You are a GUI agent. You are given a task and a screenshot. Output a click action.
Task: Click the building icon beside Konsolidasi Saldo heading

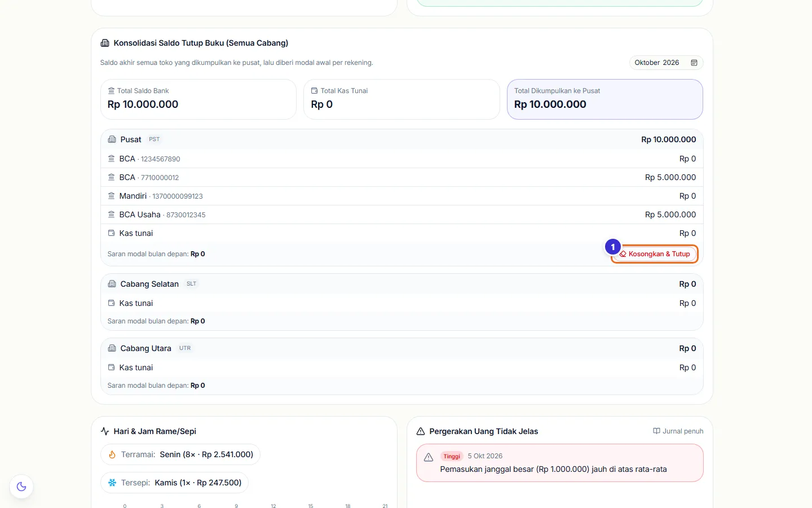105,43
